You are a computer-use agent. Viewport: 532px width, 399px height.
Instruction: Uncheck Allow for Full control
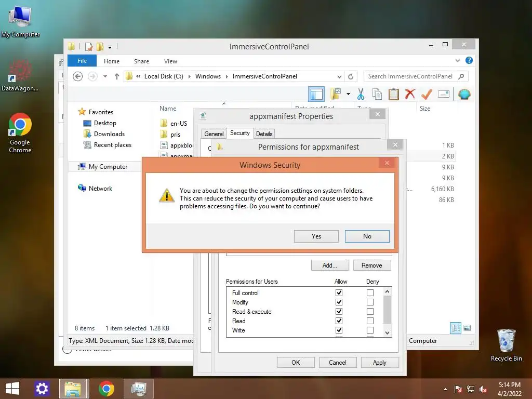click(x=339, y=292)
